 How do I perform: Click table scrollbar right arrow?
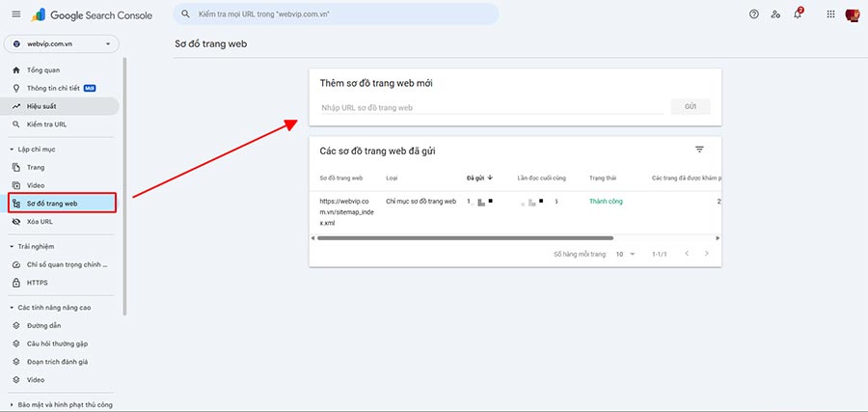click(718, 238)
